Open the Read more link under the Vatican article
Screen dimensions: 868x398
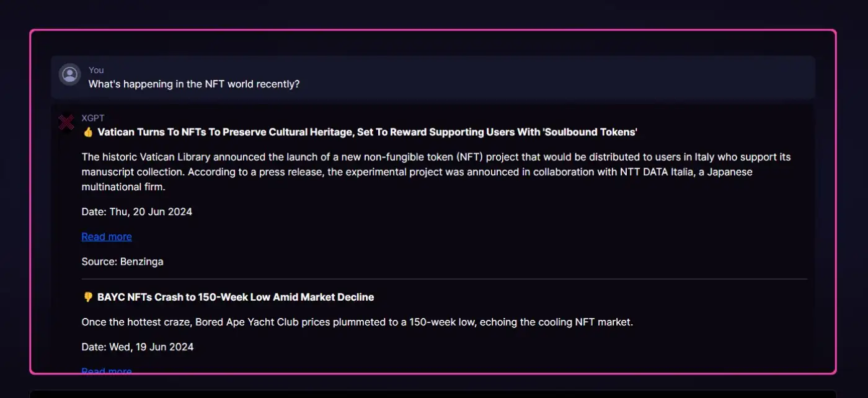107,236
